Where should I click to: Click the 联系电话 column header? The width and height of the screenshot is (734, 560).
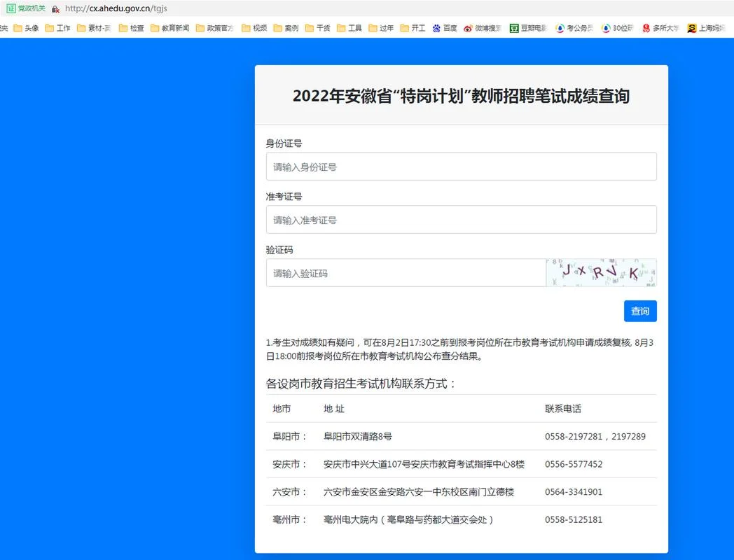coord(562,408)
